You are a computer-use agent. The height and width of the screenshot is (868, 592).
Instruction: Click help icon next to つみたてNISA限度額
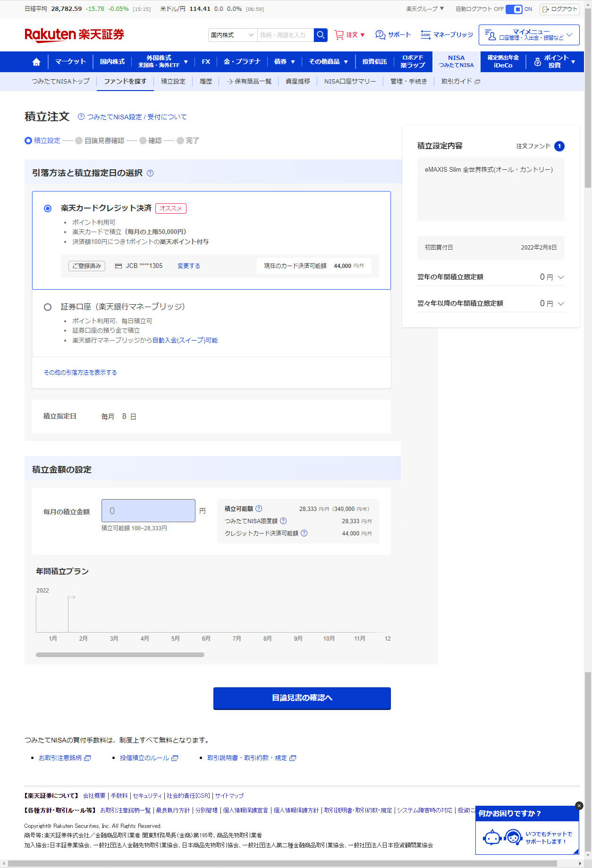[x=283, y=521]
